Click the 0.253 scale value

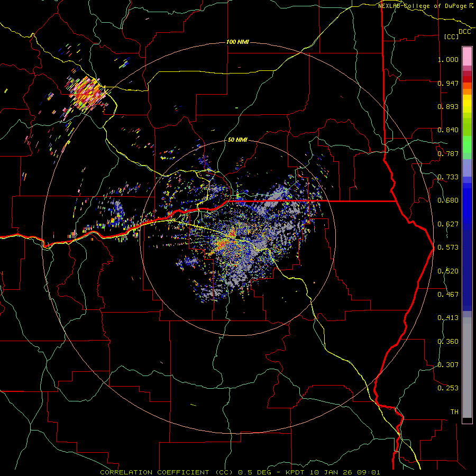click(x=448, y=388)
